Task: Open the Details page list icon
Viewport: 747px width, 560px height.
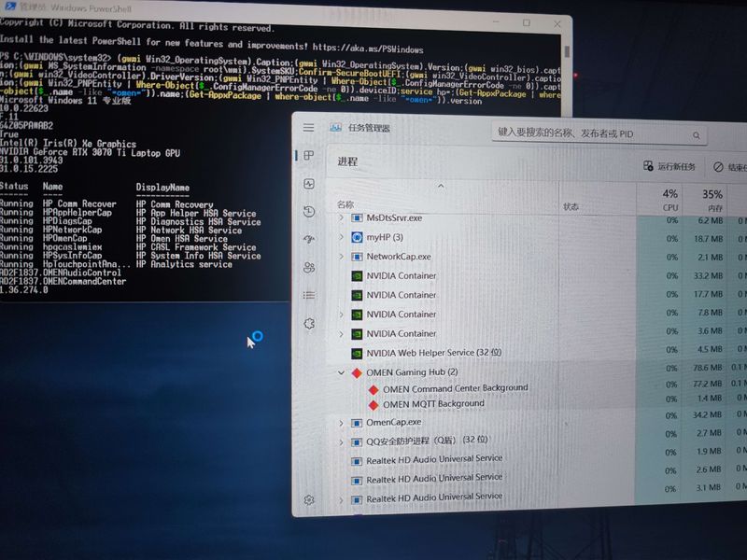Action: [309, 295]
